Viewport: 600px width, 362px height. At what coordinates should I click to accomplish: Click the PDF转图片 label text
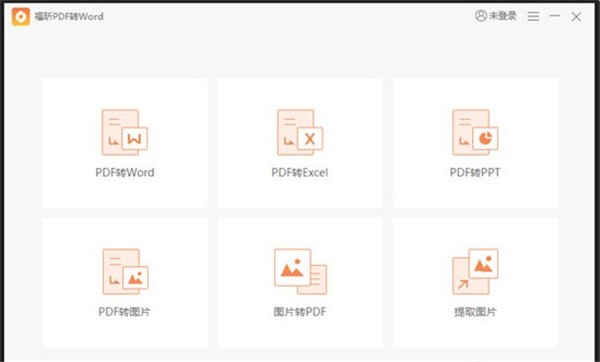click(124, 312)
